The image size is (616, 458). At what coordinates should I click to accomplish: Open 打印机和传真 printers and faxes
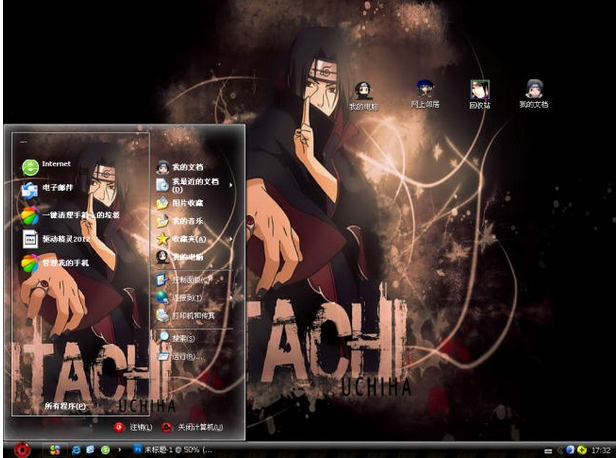pos(185,315)
